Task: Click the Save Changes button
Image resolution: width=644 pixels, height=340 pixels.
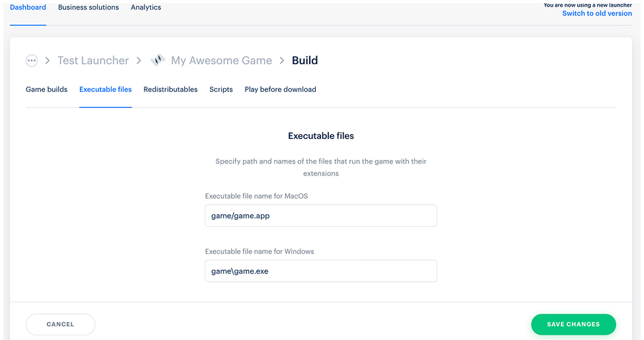Action: pos(573,324)
